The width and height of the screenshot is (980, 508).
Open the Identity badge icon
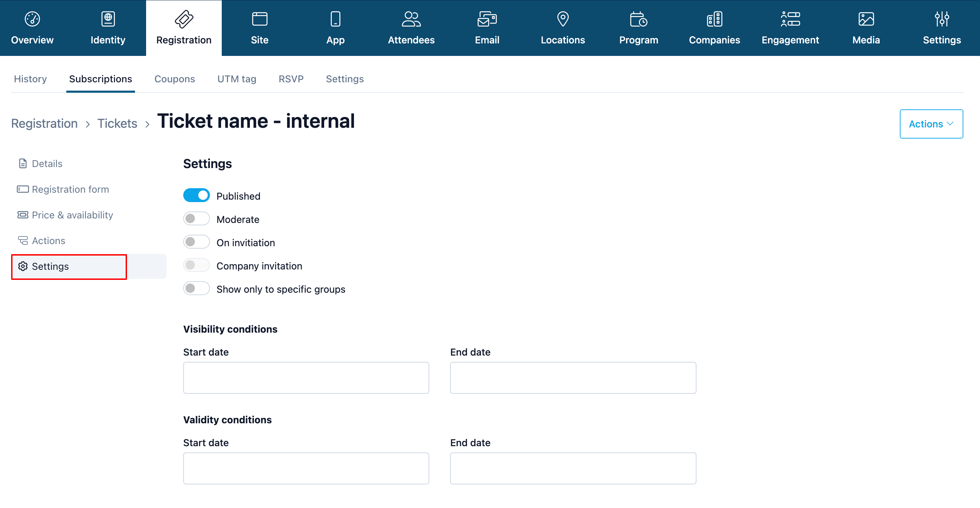108,19
